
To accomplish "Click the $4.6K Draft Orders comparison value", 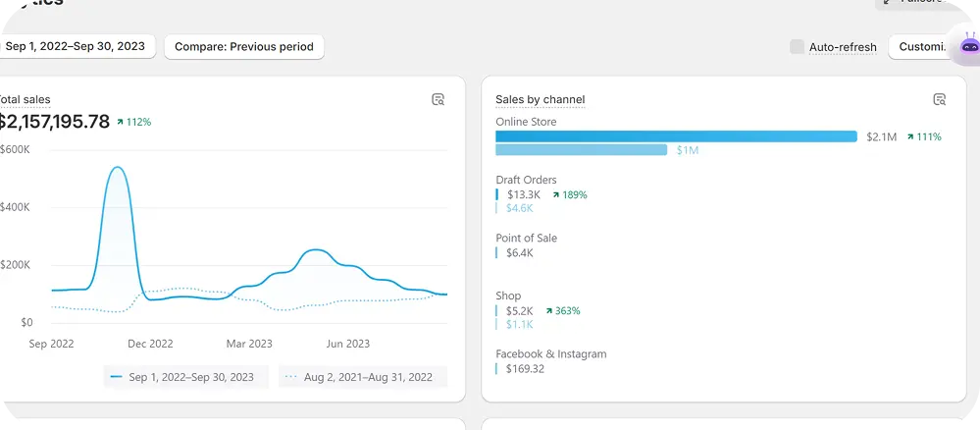I will click(519, 208).
